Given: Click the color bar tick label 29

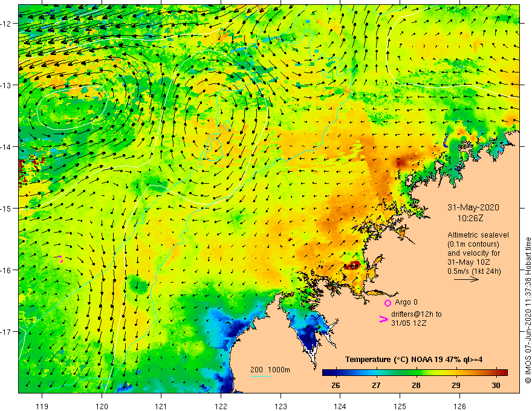Looking at the screenshot, I should (456, 385).
